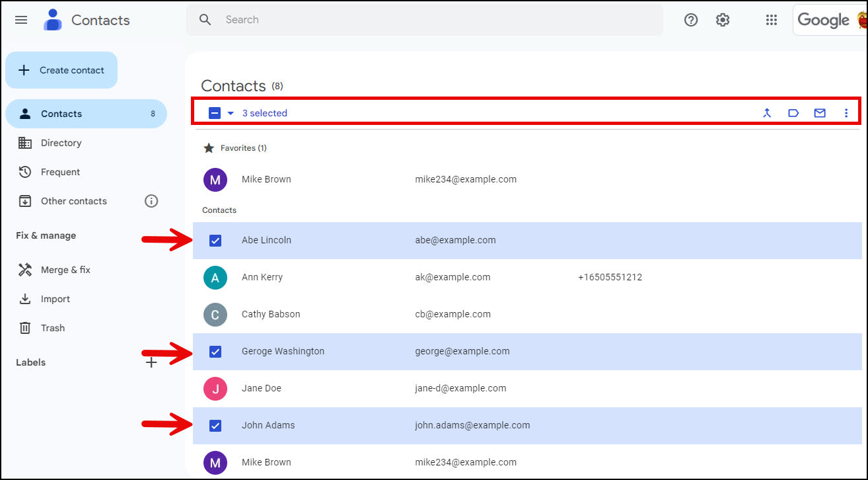Uncheck John Adams from the selection
This screenshot has height=480, width=868.
pos(215,425)
